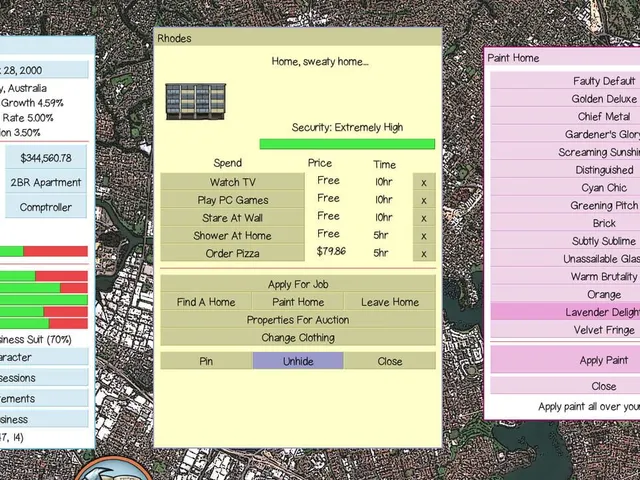This screenshot has height=480, width=640.
Task: Open the Find A Home list
Action: tap(206, 302)
